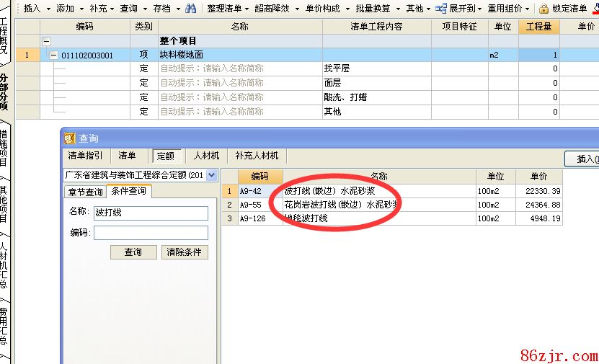
Task: Click the 展开到 tree icon in toolbar
Action: click(x=441, y=9)
